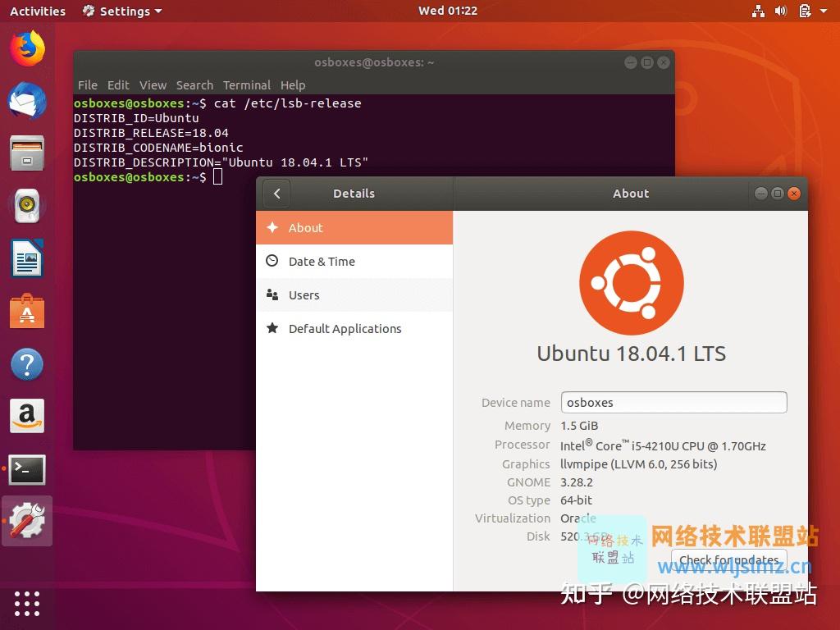
Task: Open Default Applications settings
Action: click(x=345, y=328)
